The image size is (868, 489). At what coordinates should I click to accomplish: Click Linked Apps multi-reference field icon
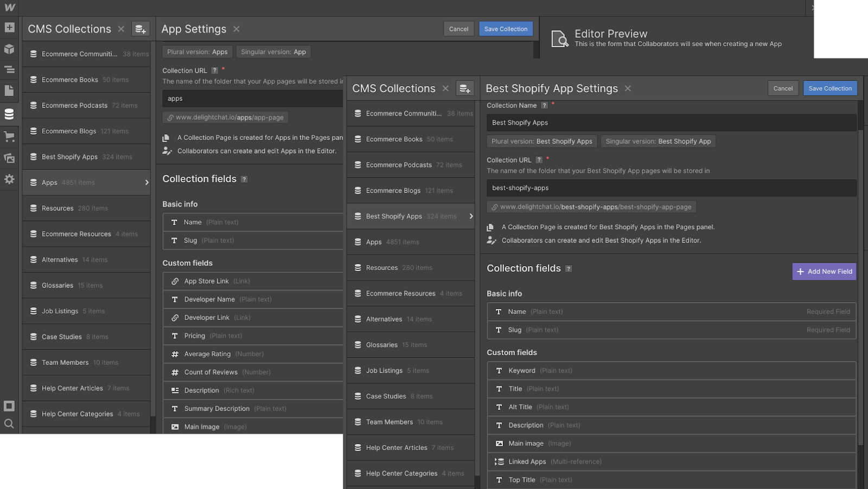point(499,462)
